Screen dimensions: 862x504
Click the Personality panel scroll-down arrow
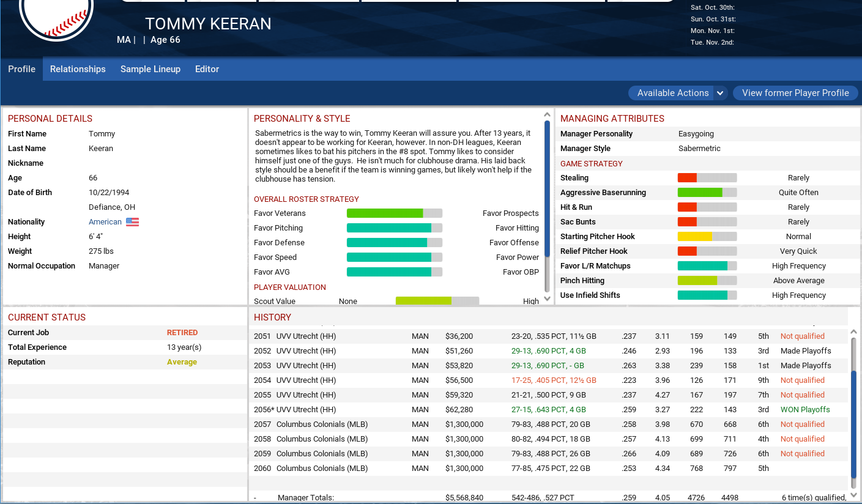coord(547,299)
